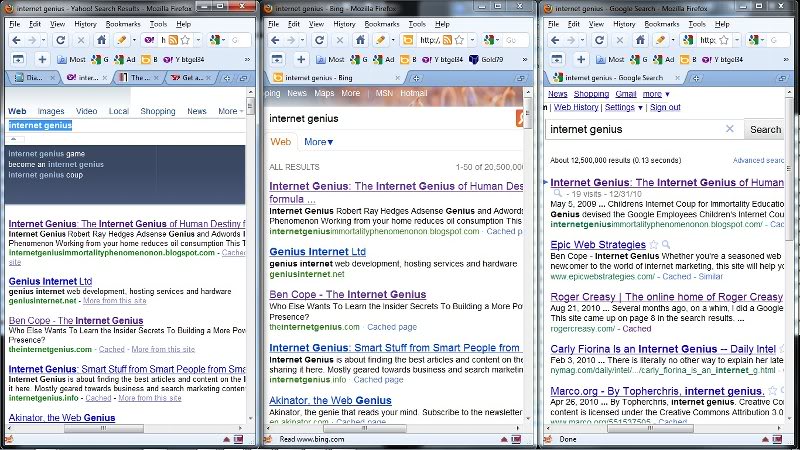Screen dimensions: 800x450
Task: Click star next to Marco.org result
Action: [x=772, y=391]
